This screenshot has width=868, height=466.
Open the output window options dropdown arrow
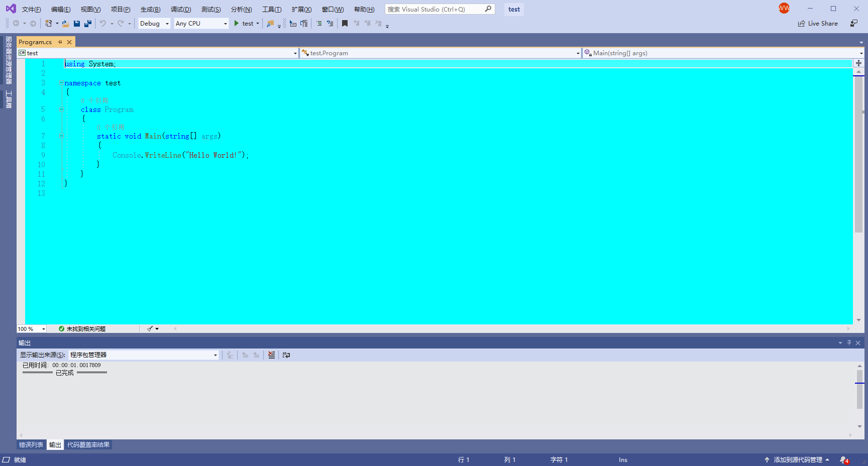coord(840,342)
